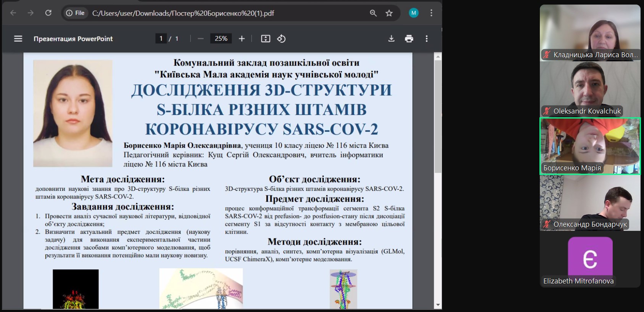Viewport: 644px width, 312px height.
Task: Open the Chrome three-dot menu
Action: coord(431,13)
